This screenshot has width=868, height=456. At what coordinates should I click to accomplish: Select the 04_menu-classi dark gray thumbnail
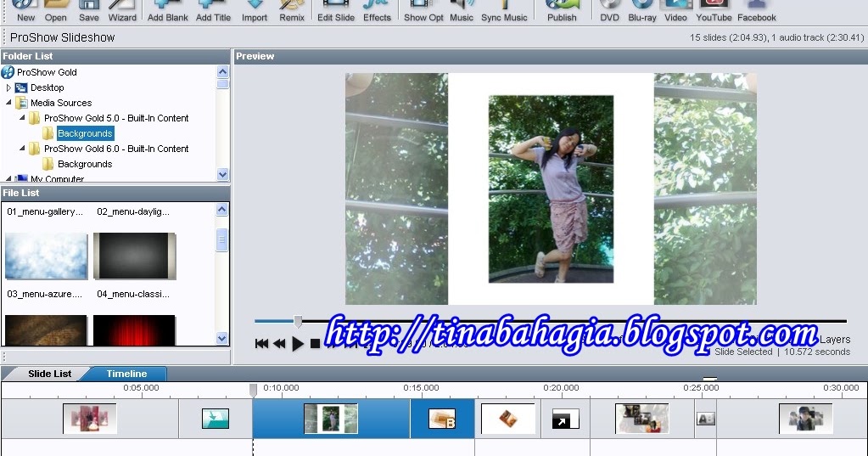point(135,256)
